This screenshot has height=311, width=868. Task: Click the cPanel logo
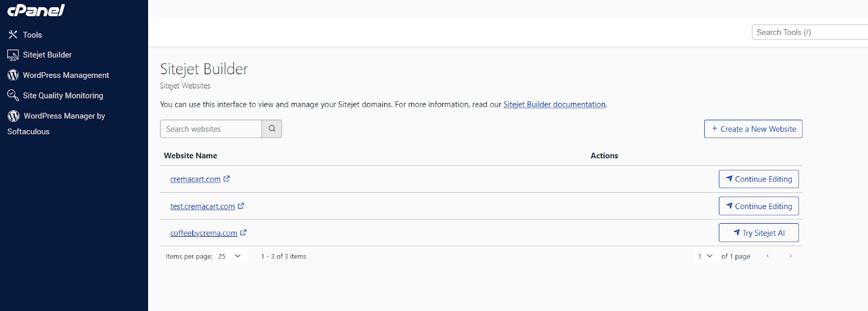(36, 10)
